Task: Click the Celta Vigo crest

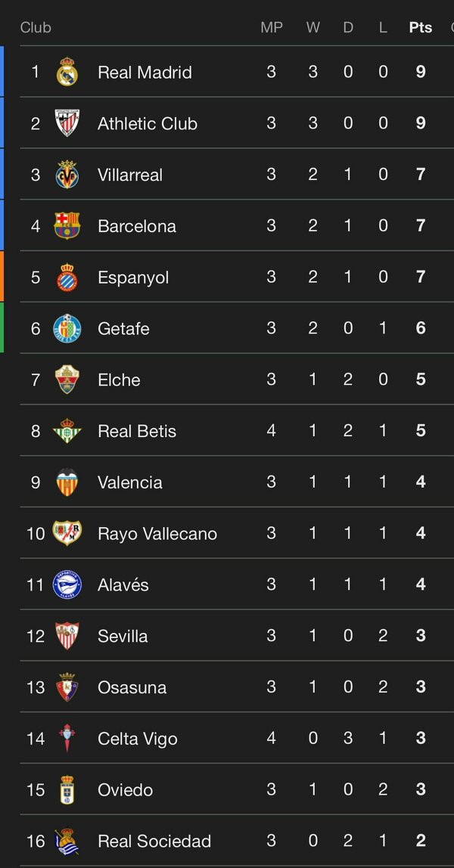Action: pyautogui.click(x=67, y=738)
